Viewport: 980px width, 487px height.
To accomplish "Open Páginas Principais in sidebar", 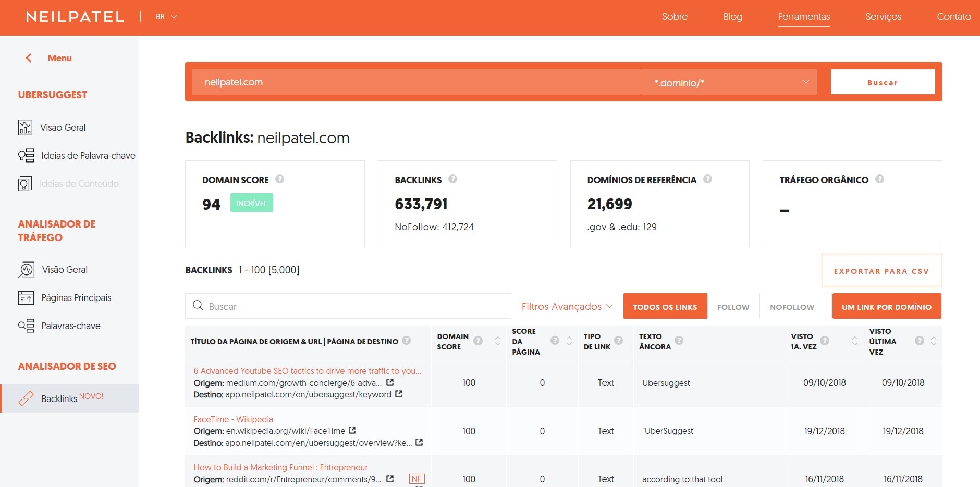I will point(76,298).
